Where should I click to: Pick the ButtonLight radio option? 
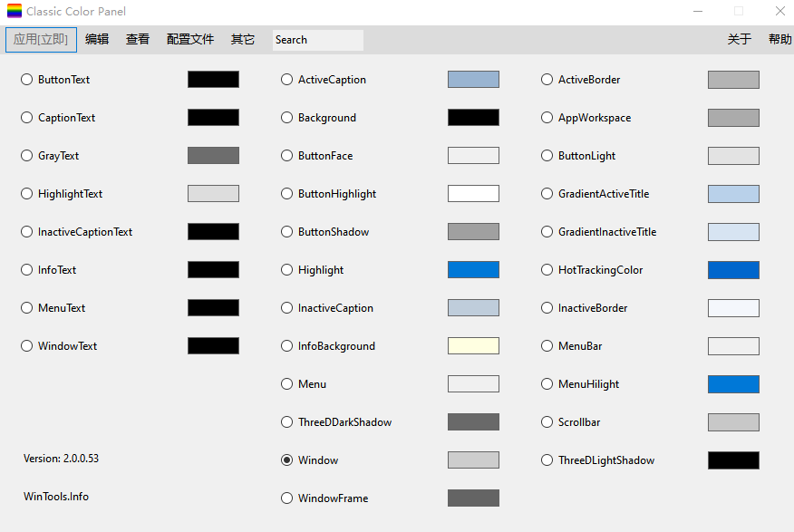(547, 155)
